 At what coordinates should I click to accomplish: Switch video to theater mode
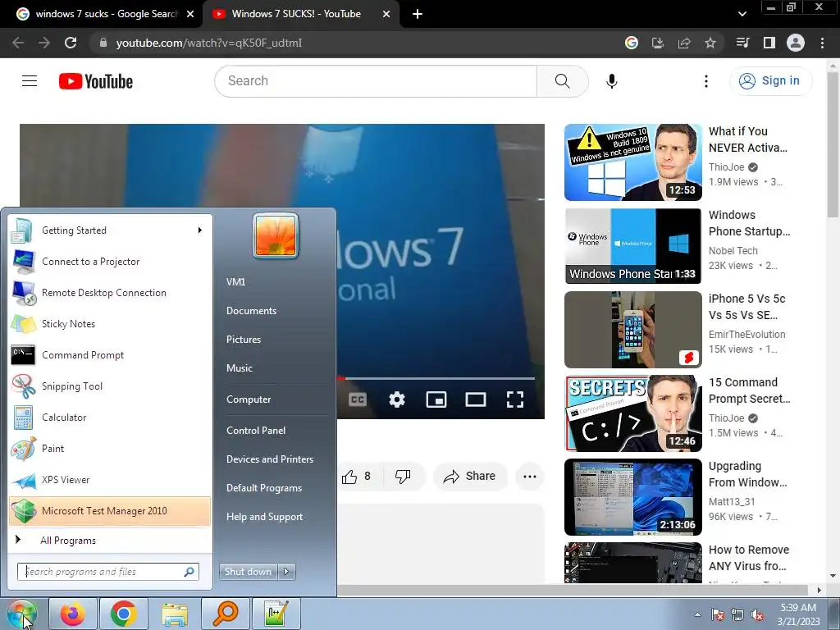coord(475,399)
